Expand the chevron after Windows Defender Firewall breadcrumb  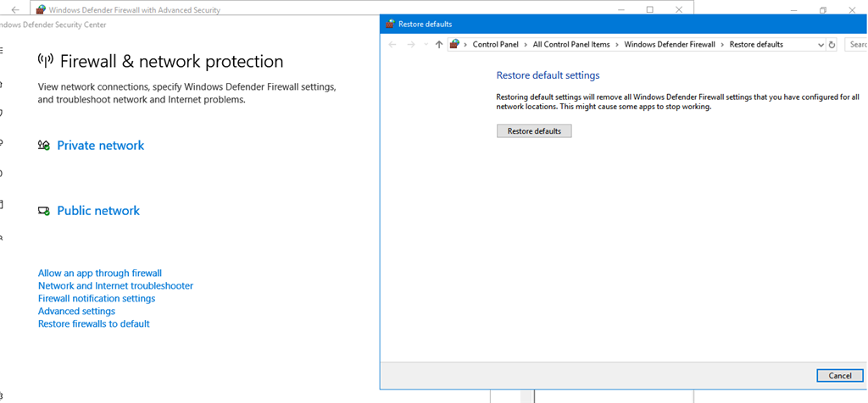(722, 45)
